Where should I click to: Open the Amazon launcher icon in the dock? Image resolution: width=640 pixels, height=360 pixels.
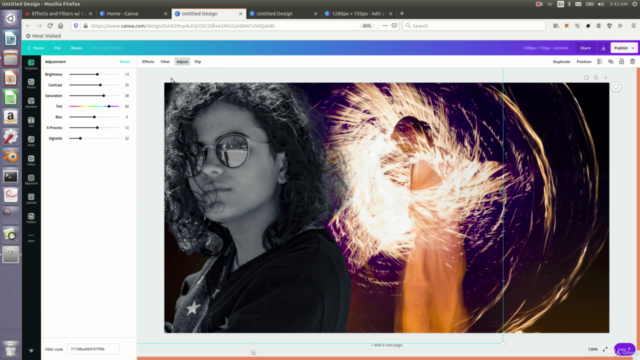11,117
